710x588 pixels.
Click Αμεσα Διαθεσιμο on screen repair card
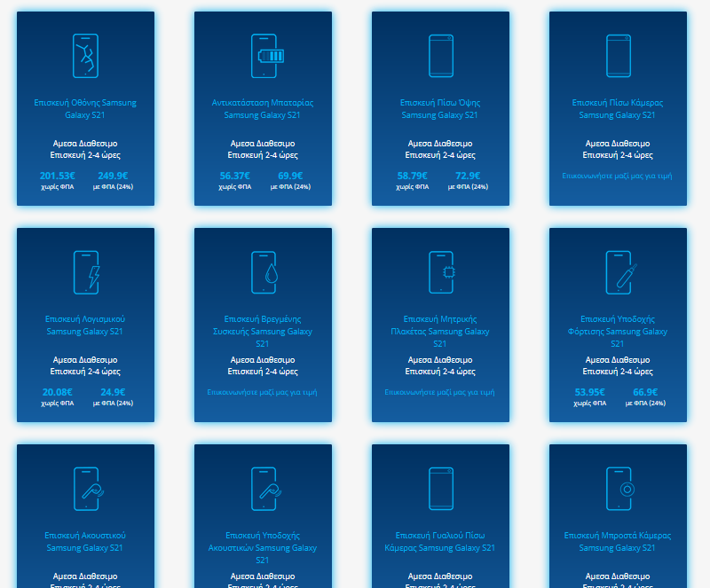(x=85, y=144)
